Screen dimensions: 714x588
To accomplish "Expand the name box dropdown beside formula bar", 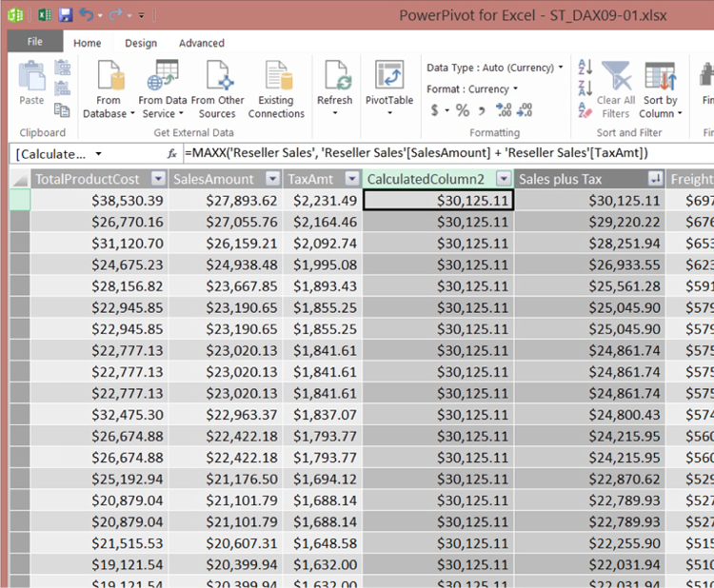I will point(98,153).
